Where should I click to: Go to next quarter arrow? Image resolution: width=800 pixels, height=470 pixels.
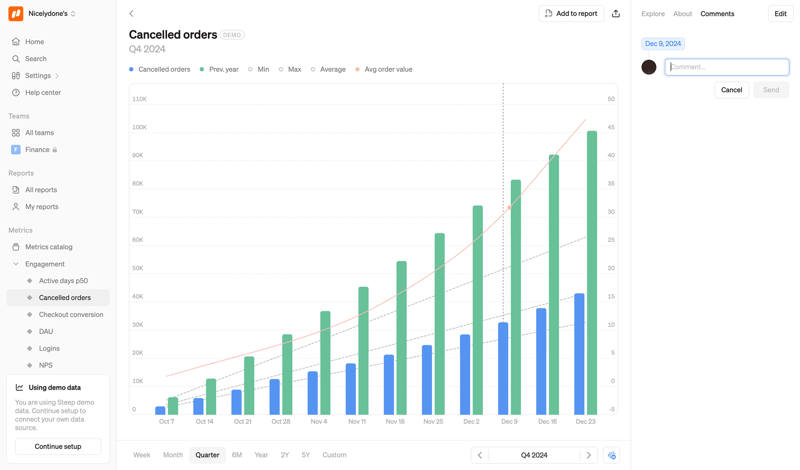(589, 455)
